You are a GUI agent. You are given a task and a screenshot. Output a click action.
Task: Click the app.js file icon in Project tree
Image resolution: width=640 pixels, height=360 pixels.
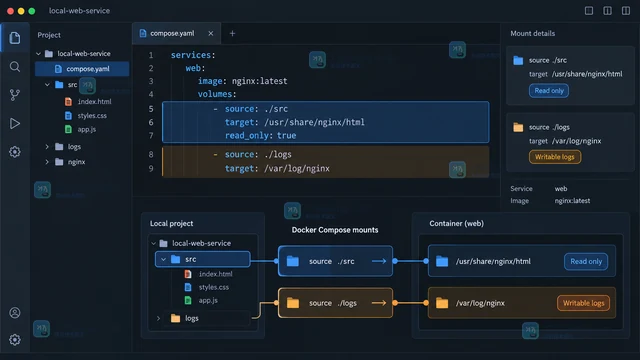pyautogui.click(x=68, y=129)
